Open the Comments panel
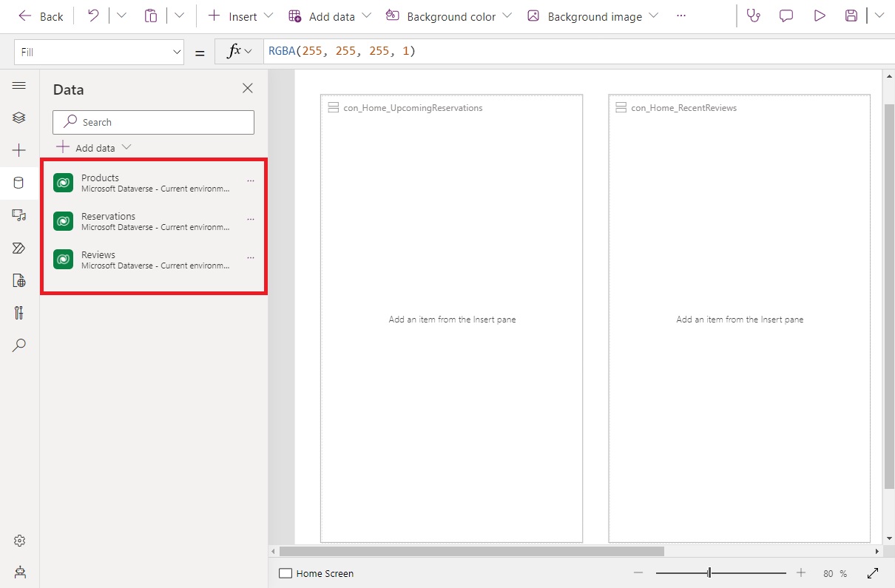This screenshot has width=895, height=588. tap(786, 16)
